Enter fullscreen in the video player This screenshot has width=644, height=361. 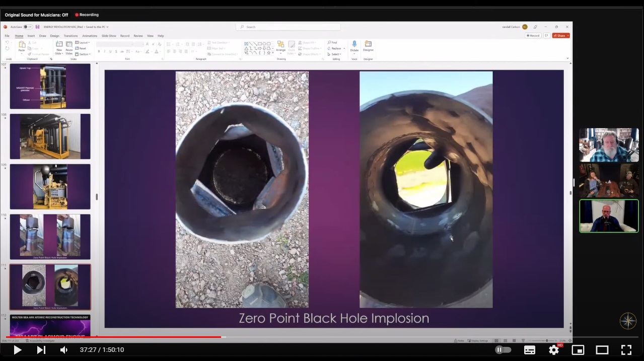coord(626,350)
